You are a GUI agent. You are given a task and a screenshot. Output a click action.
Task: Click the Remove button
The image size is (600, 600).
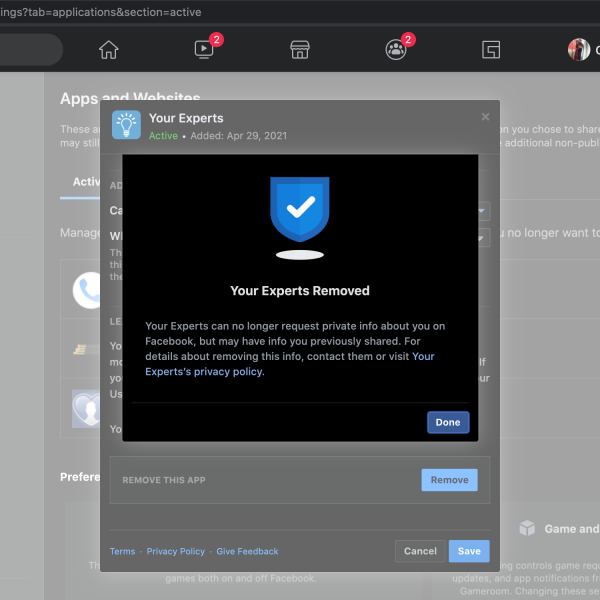click(x=450, y=480)
